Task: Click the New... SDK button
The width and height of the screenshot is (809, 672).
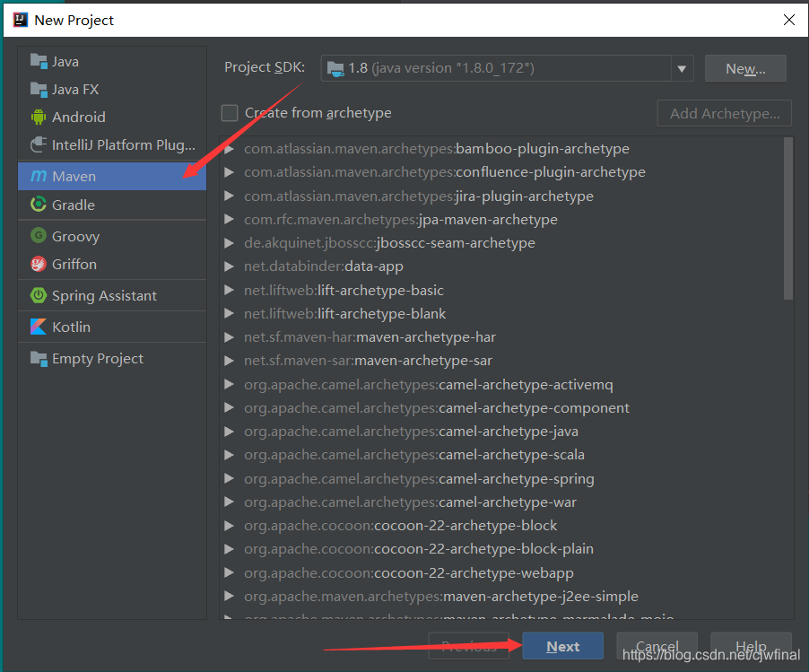Action: click(745, 69)
